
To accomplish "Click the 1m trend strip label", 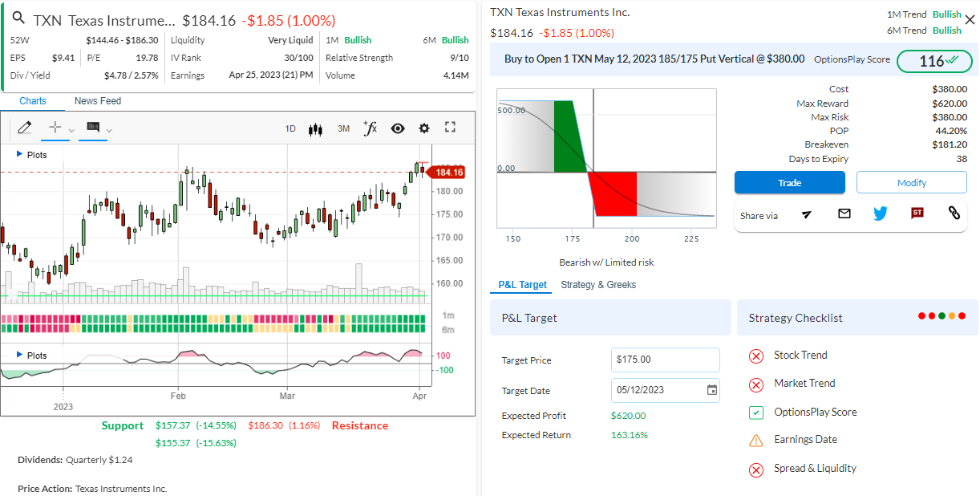I will 448,315.
